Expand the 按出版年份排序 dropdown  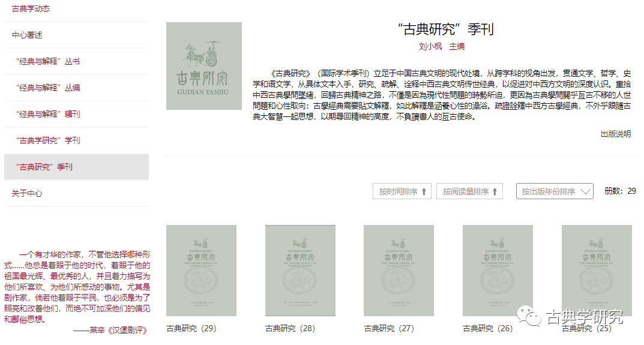coord(555,191)
